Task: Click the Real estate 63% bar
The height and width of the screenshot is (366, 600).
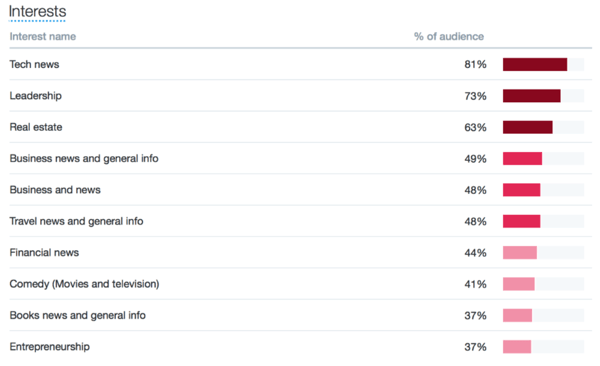Action: pos(528,127)
